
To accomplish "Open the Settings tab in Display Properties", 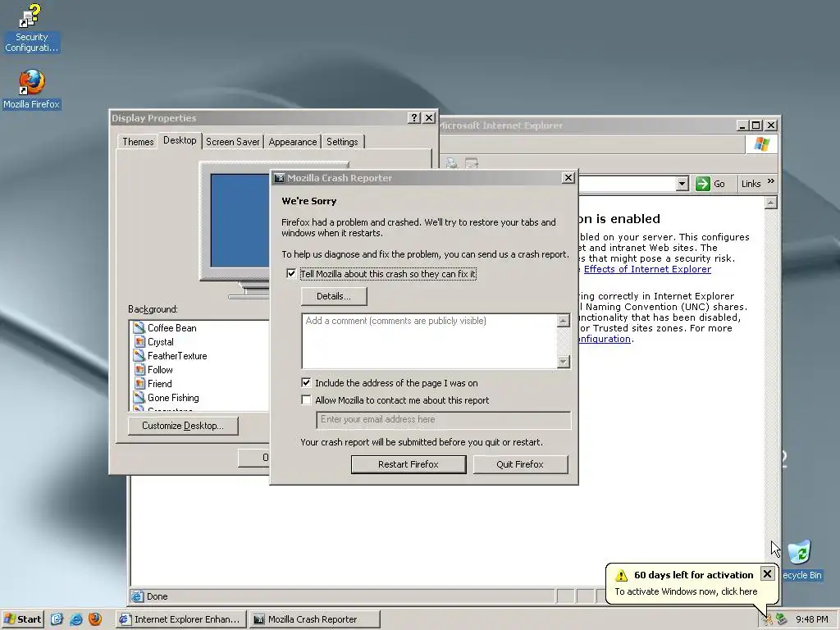I will click(342, 141).
